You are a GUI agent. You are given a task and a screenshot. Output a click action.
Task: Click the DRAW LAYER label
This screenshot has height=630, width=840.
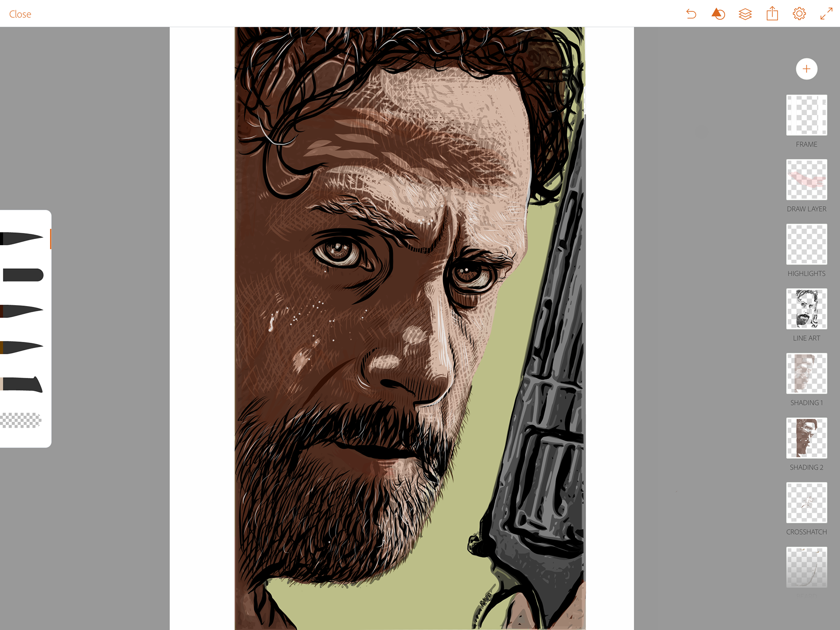806,209
